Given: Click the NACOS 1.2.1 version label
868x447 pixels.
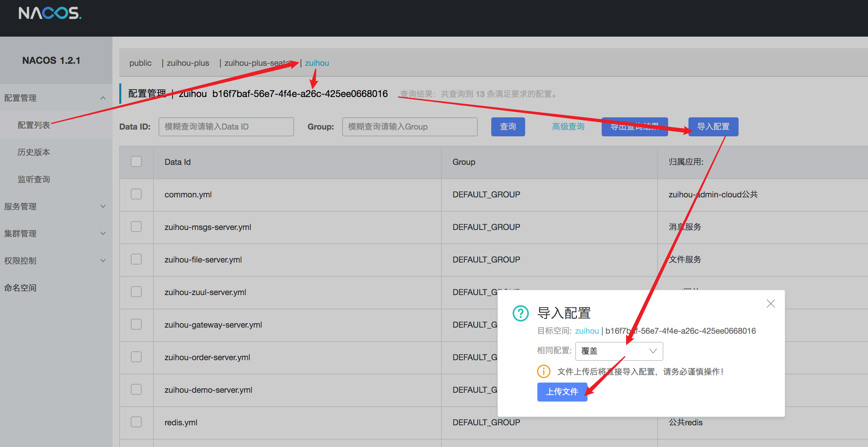Looking at the screenshot, I should pyautogui.click(x=51, y=60).
